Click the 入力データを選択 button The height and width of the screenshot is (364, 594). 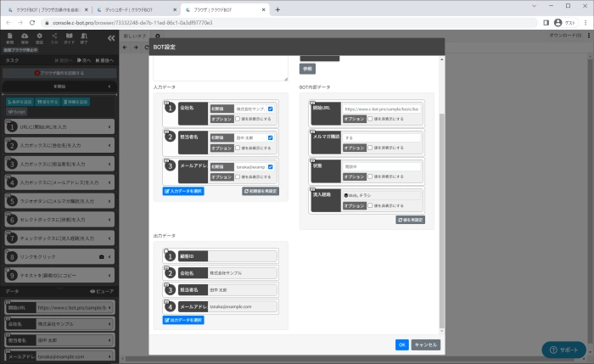tap(182, 192)
